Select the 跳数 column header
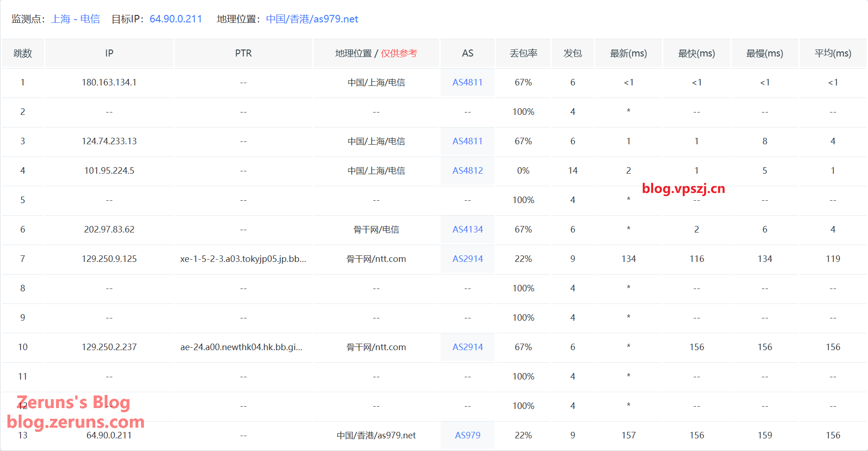 pos(23,53)
